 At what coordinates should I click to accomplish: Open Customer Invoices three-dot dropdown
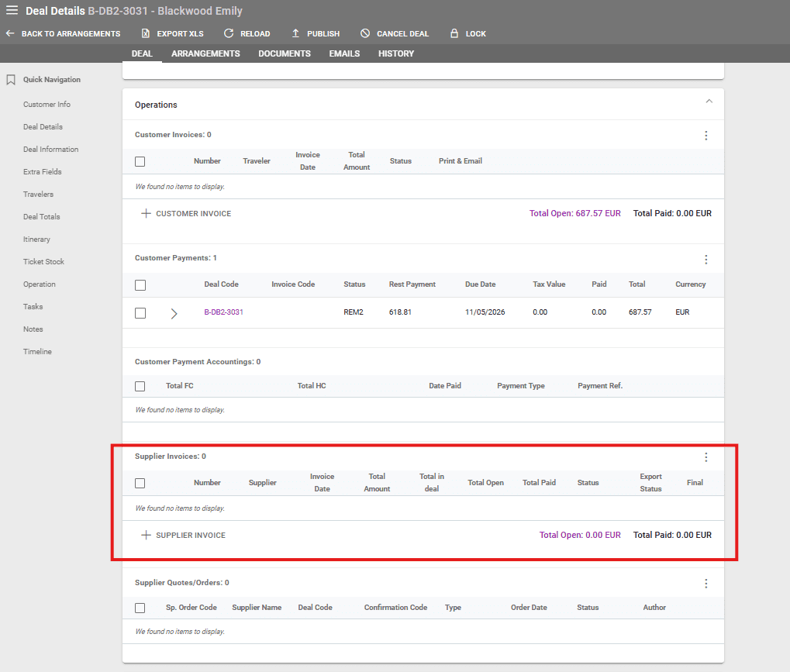coord(705,136)
